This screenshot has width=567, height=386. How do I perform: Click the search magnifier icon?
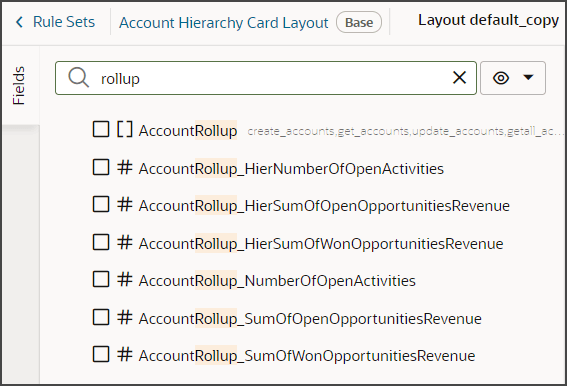click(78, 77)
